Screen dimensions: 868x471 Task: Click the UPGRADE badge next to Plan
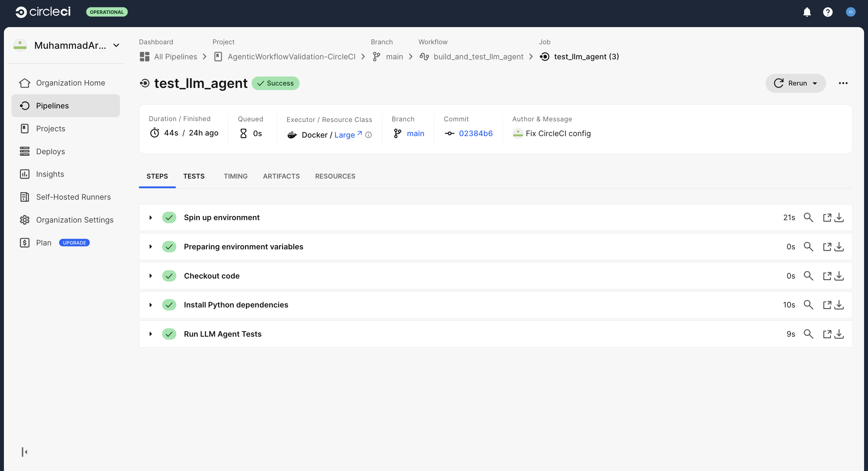(x=74, y=242)
